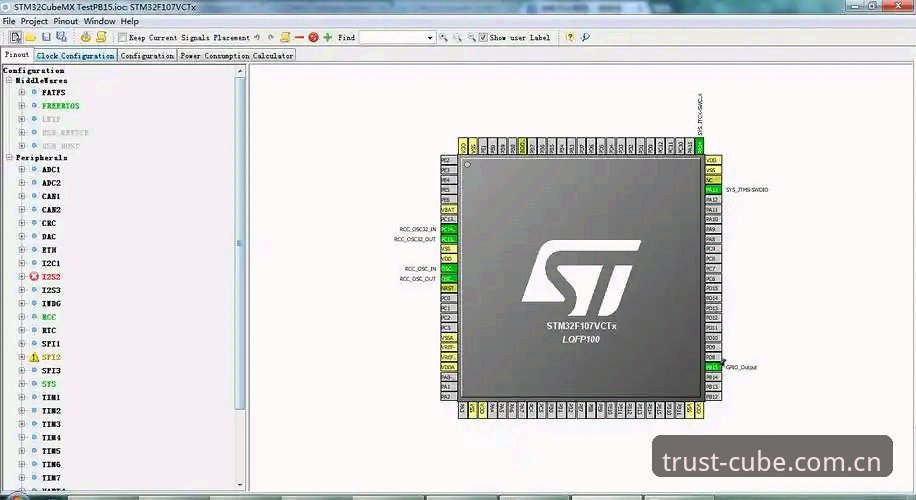Save project using the floppy disk icon
This screenshot has height=500, width=916.
46,37
